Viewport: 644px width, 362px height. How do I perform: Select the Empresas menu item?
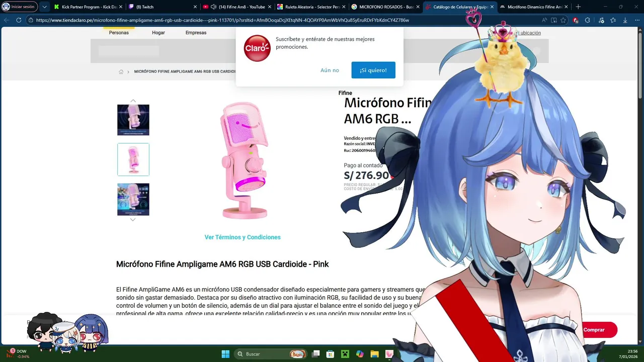pos(196,33)
